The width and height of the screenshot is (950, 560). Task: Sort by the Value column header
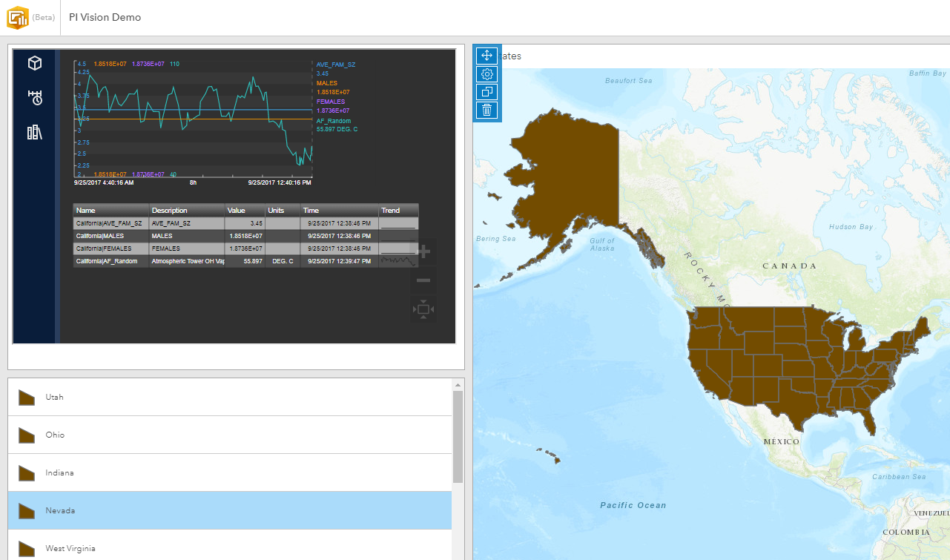click(244, 210)
